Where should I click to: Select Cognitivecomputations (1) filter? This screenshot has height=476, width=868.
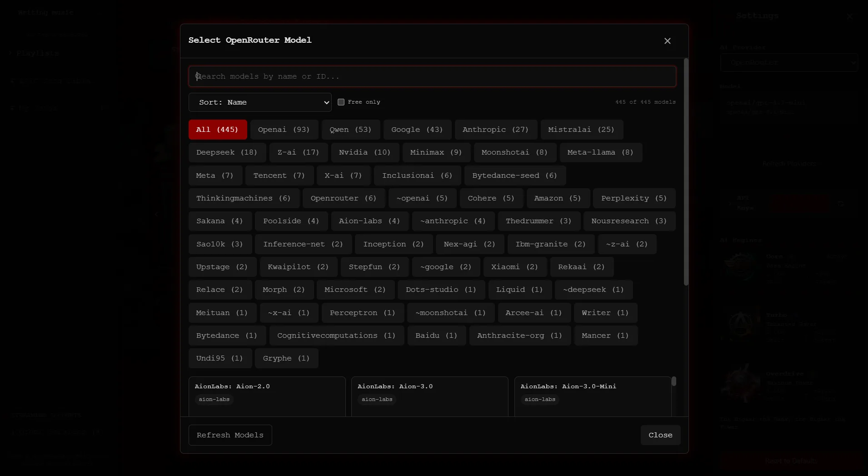pyautogui.click(x=337, y=336)
